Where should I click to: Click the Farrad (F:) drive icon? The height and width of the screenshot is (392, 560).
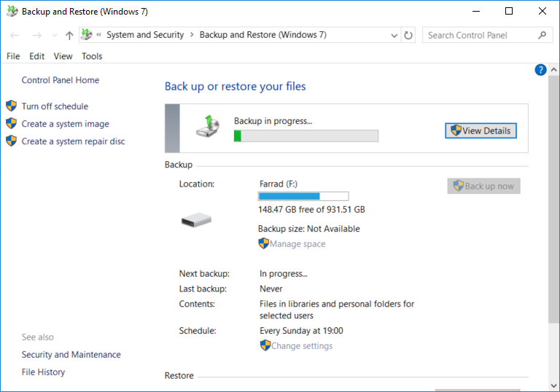(196, 219)
